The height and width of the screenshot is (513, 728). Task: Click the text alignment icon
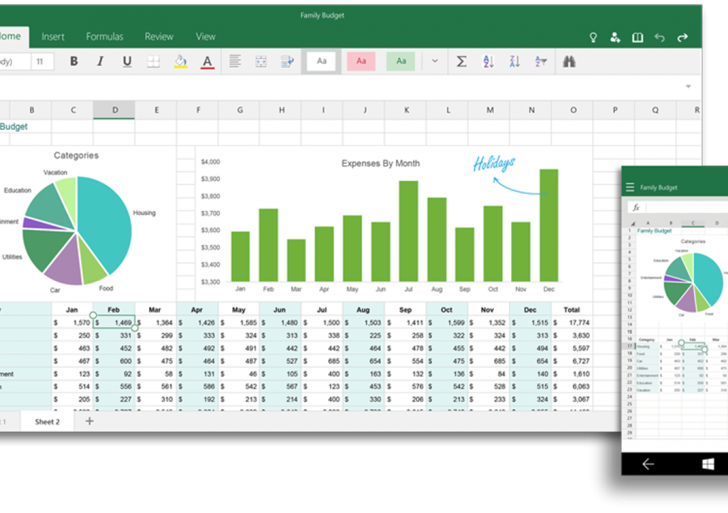point(235,61)
